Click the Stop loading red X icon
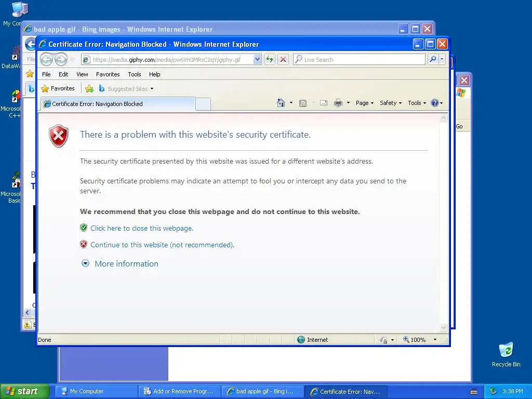The width and height of the screenshot is (532, 399). click(x=283, y=60)
